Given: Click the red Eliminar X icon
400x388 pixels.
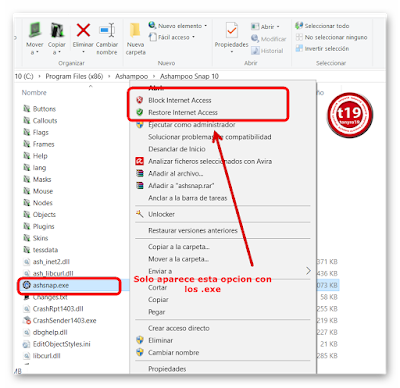Looking at the screenshot, I should pos(83,30).
